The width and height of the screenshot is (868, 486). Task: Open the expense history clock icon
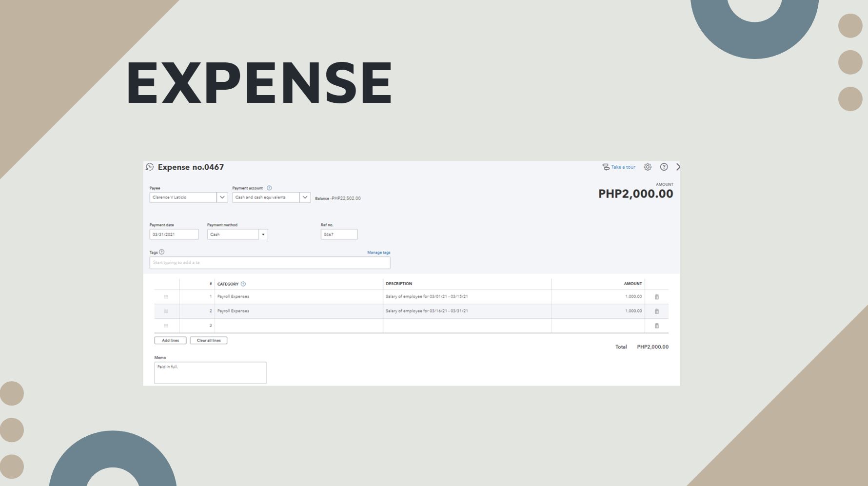pyautogui.click(x=150, y=167)
